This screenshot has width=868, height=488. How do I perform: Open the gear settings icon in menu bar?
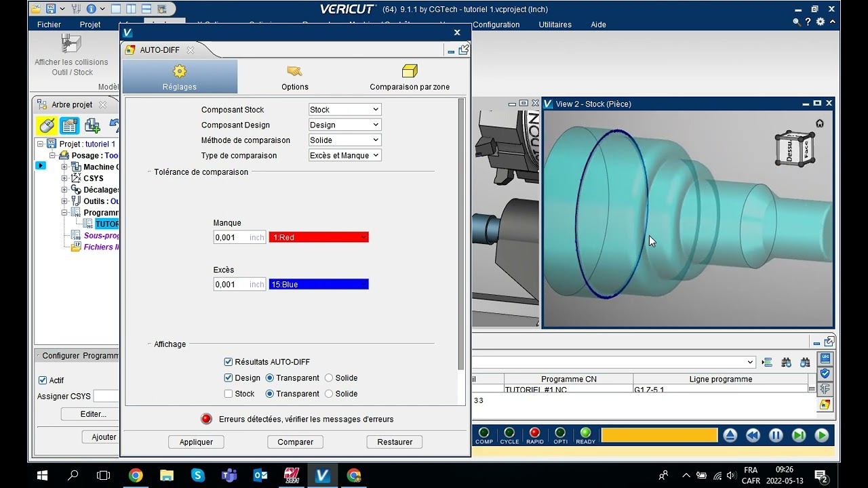coord(821,22)
